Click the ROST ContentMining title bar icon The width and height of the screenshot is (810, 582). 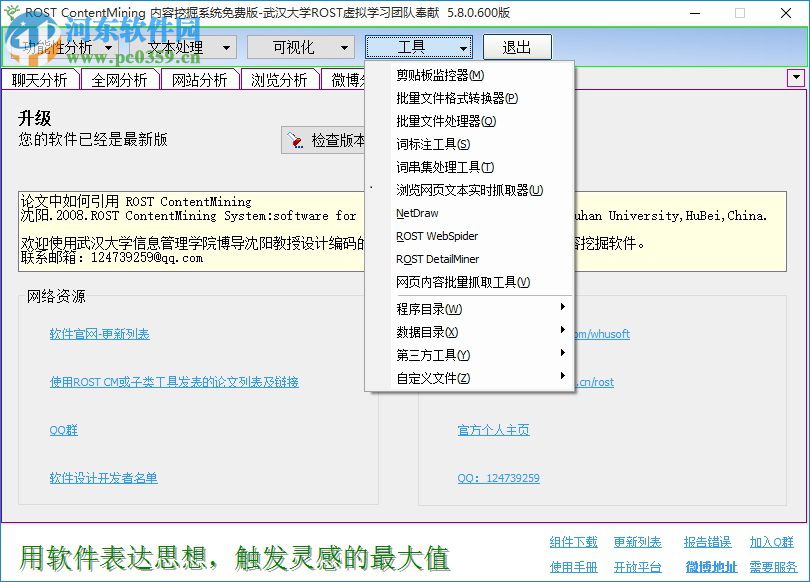coord(14,13)
